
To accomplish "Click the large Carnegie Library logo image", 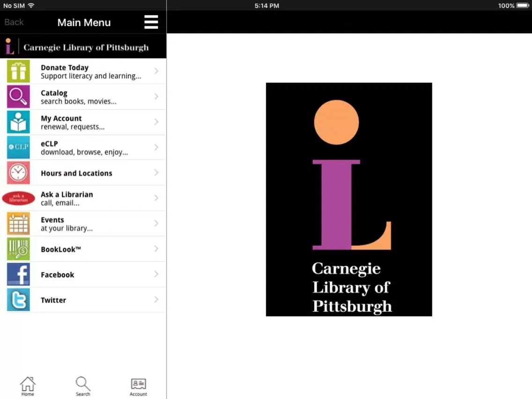I will click(x=349, y=199).
